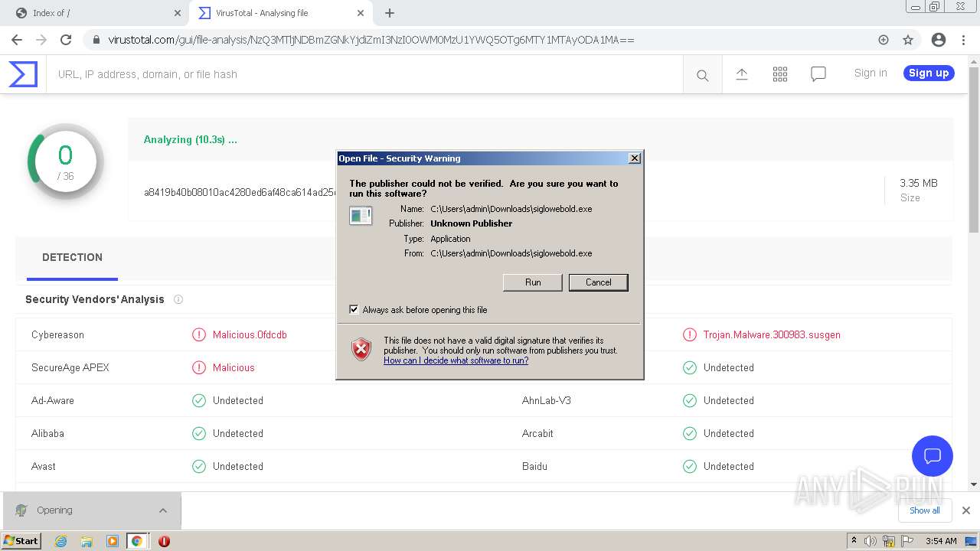Screen dimensions: 980x551
Task: Click Chrome back arrow
Action: (x=16, y=40)
